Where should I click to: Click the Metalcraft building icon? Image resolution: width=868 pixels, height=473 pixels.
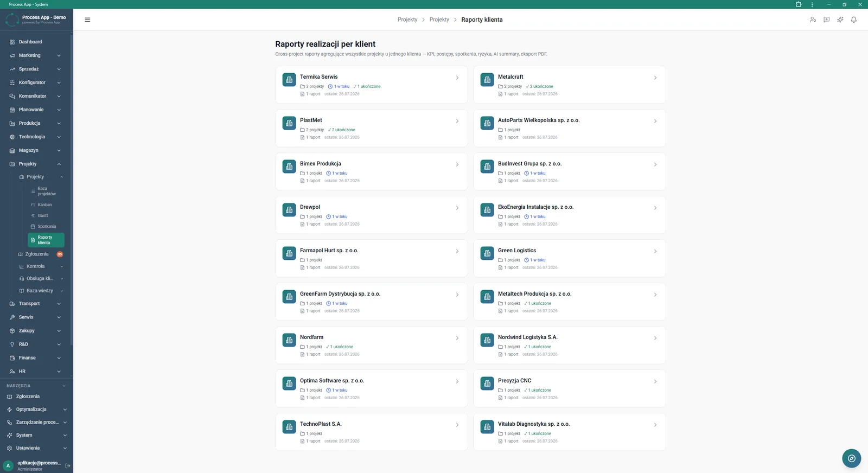point(487,80)
